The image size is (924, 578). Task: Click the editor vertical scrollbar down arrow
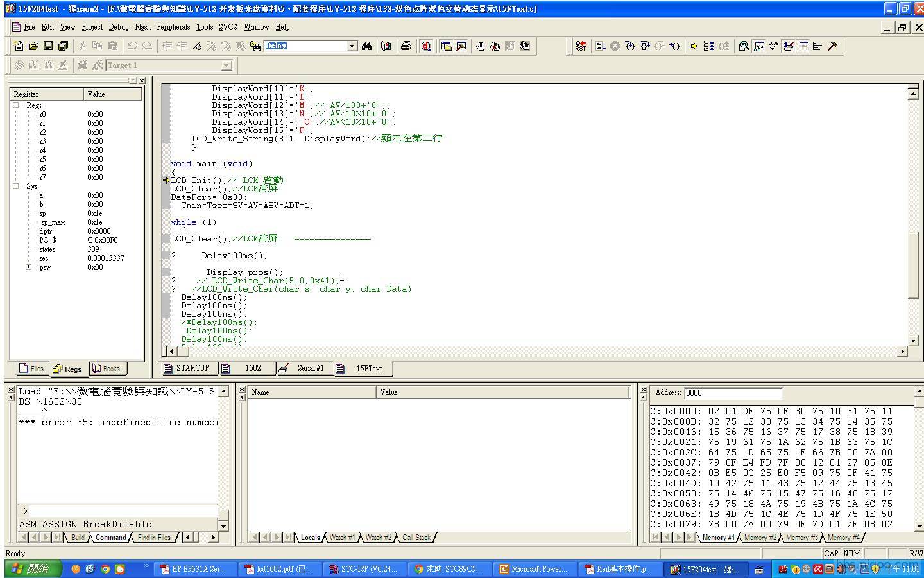tap(913, 340)
